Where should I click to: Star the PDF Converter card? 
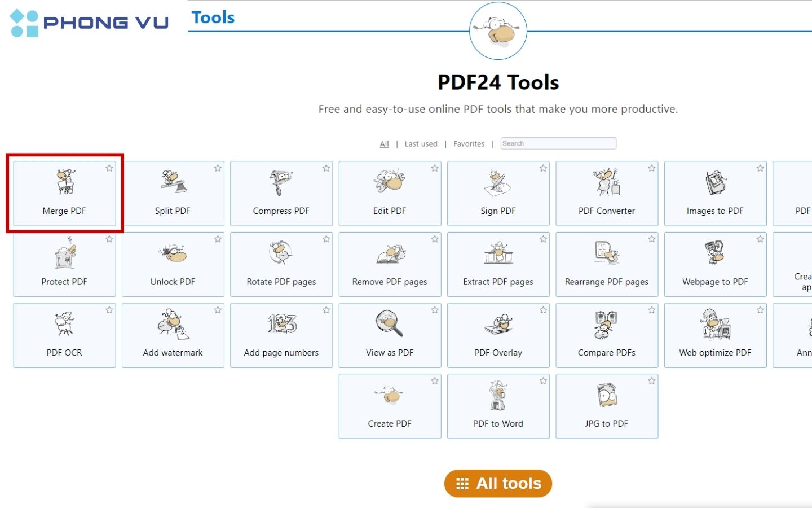point(652,168)
